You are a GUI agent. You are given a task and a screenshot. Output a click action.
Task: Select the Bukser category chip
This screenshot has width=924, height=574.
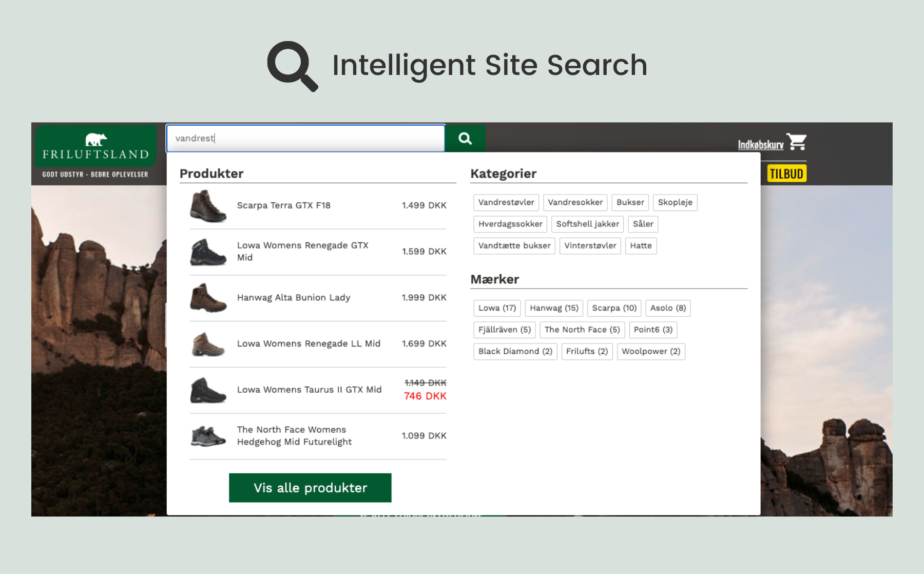click(x=630, y=202)
